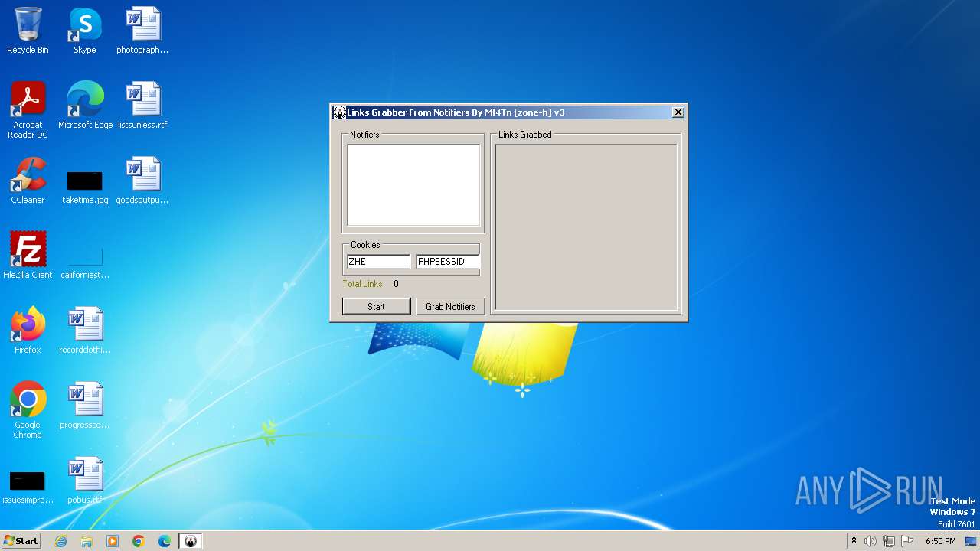Open Edge from the taskbar

click(165, 541)
